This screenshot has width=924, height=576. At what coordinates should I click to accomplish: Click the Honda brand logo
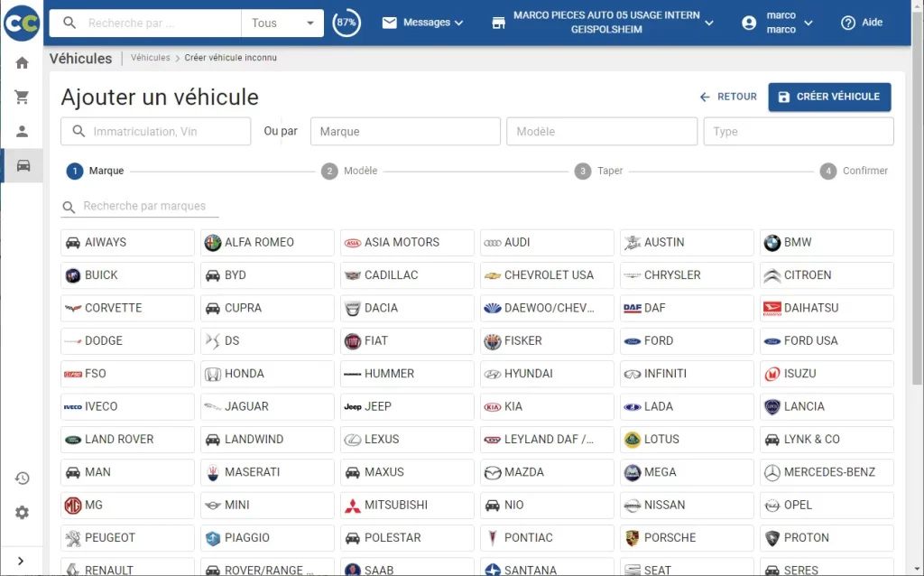click(213, 374)
